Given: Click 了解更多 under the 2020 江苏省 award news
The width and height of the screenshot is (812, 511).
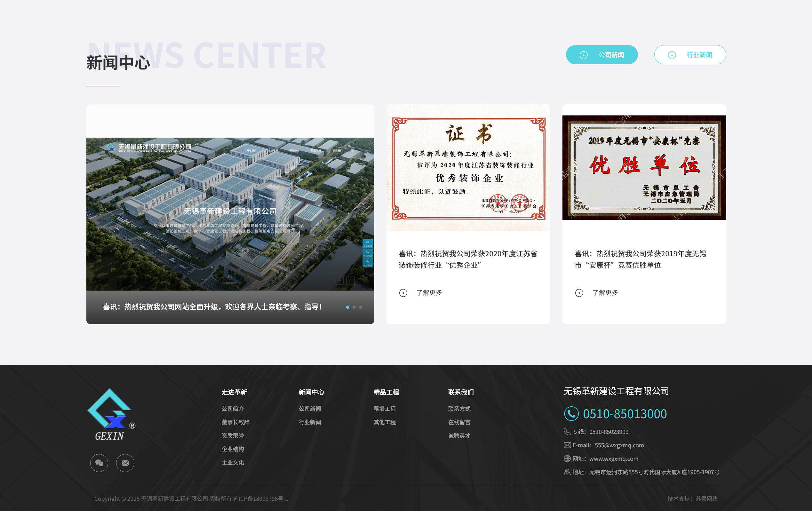Looking at the screenshot, I should click(429, 293).
